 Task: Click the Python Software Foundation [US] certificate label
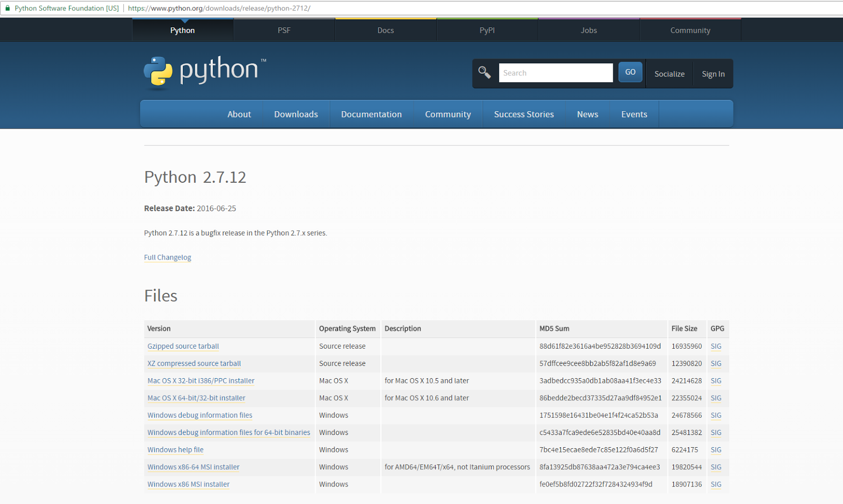point(67,8)
